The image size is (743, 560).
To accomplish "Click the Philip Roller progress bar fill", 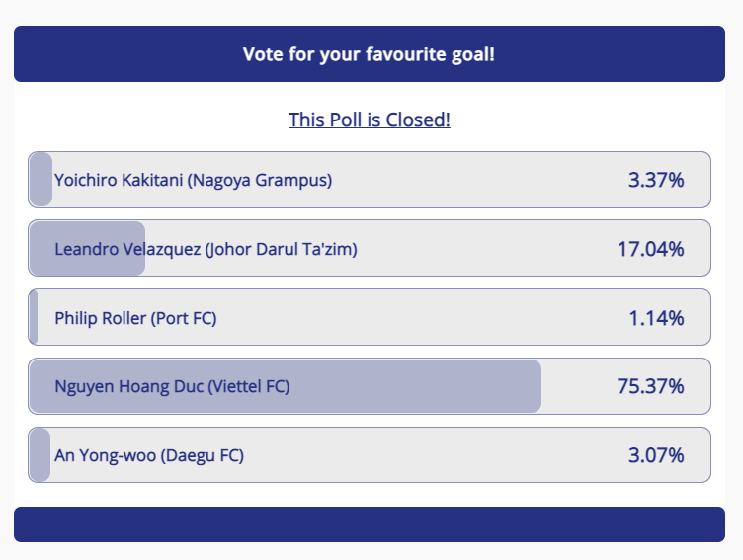I will pos(34,317).
